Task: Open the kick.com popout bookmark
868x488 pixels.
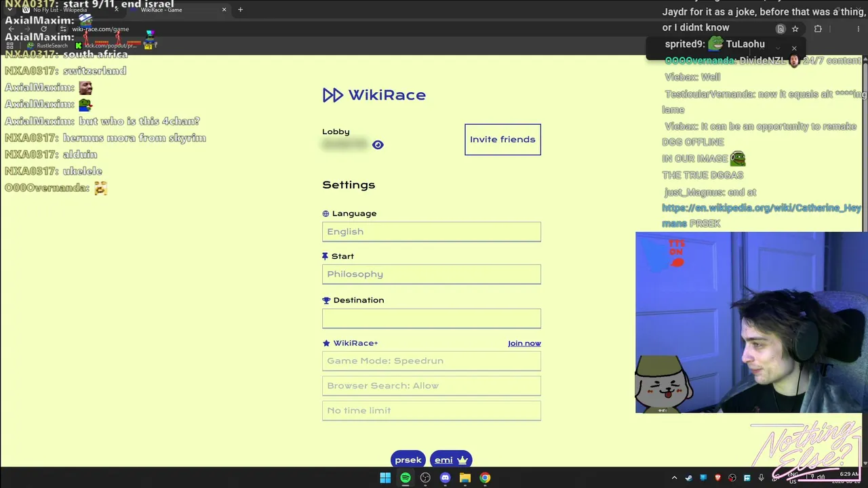Action: (x=106, y=45)
